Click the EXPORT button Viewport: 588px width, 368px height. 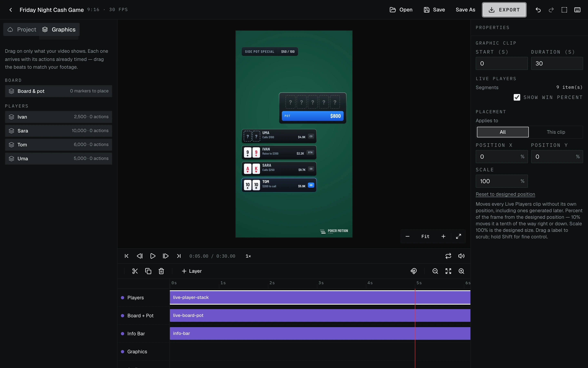504,10
